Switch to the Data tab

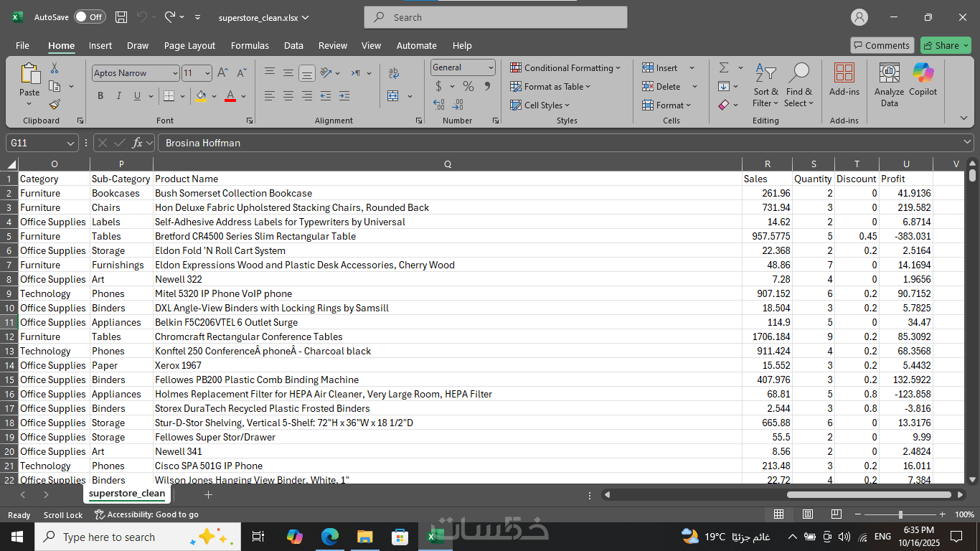coord(293,45)
